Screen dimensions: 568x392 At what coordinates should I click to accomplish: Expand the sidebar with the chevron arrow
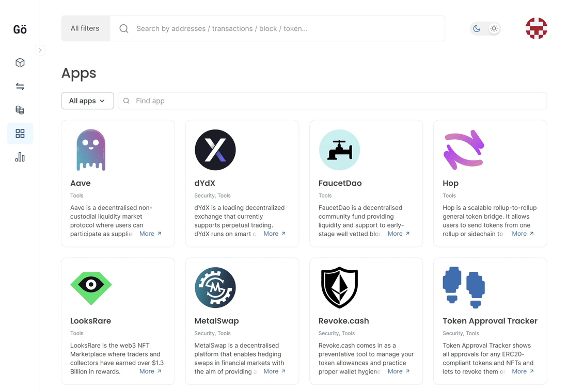[x=40, y=51]
